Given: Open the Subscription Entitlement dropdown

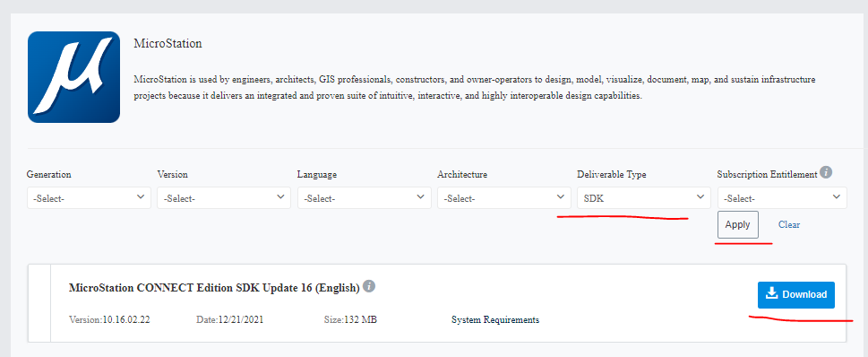Looking at the screenshot, I should (782, 198).
